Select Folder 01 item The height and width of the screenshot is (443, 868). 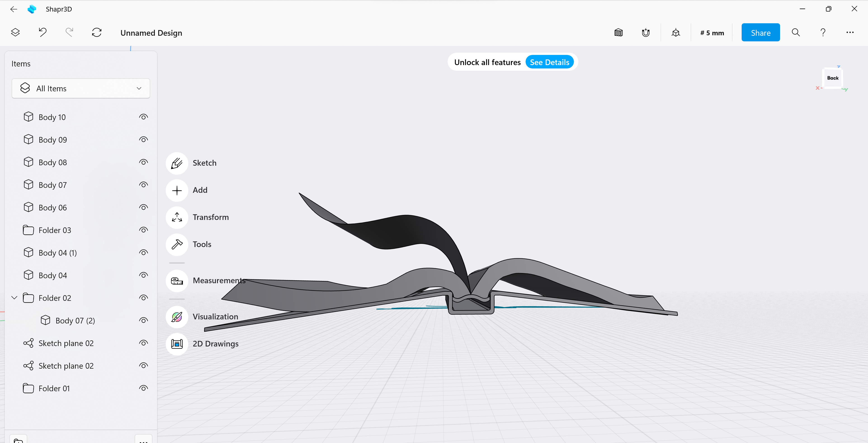click(x=54, y=389)
